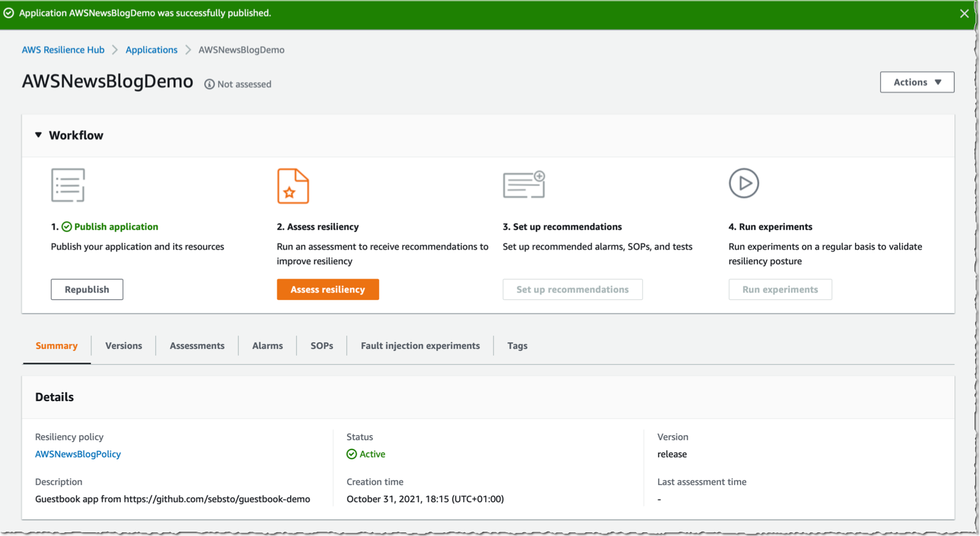Click the Republish button

[87, 289]
